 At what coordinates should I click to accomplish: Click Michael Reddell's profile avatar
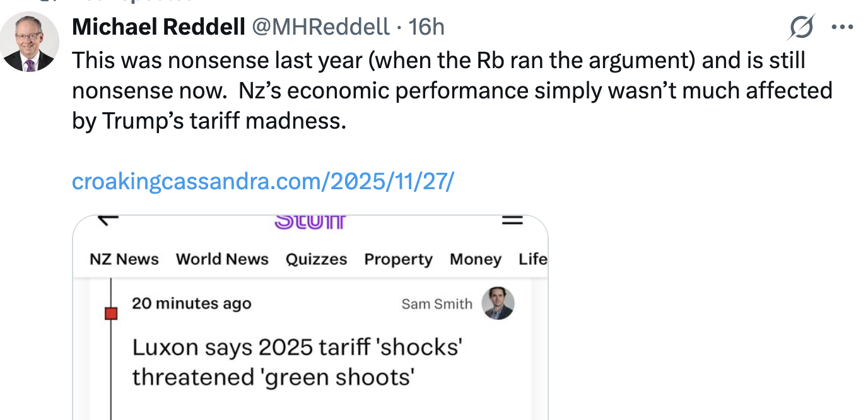tap(29, 42)
